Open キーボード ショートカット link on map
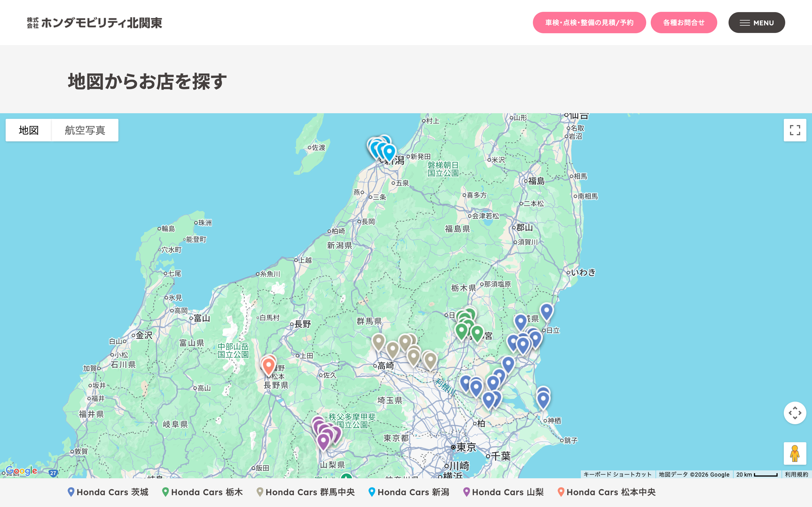This screenshot has height=507, width=812. point(617,475)
